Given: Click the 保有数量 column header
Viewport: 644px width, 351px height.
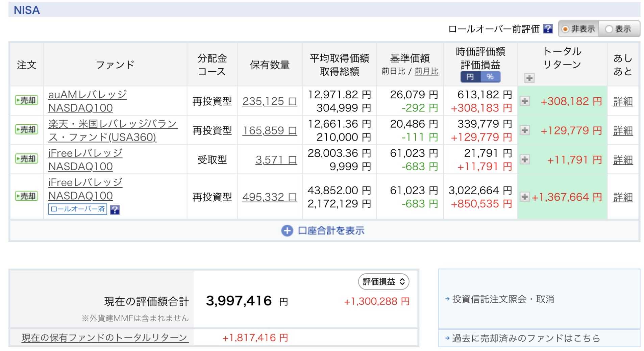Looking at the screenshot, I should (270, 65).
